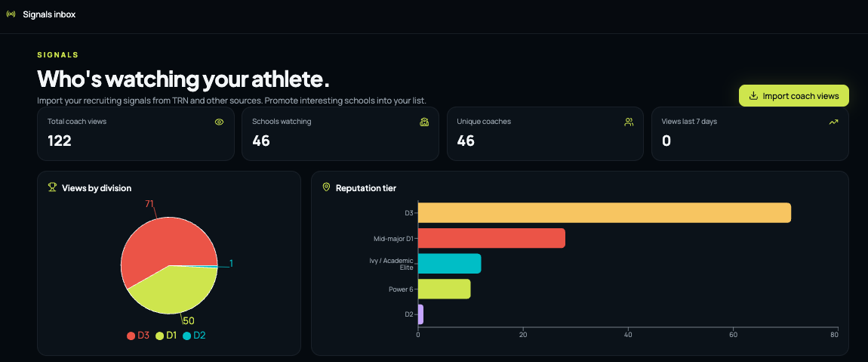Click the Power 6 axis label
The height and width of the screenshot is (362, 868).
pos(402,289)
